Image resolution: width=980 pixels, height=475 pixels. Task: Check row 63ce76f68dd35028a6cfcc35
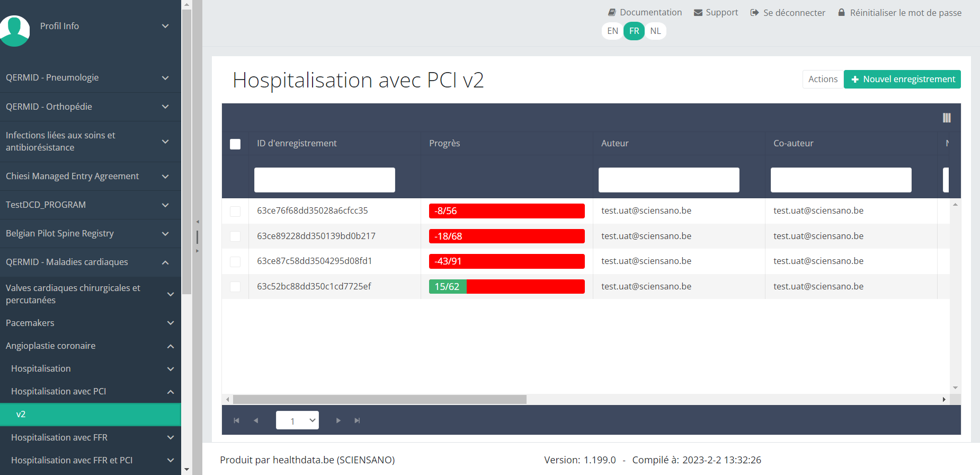[x=235, y=212]
